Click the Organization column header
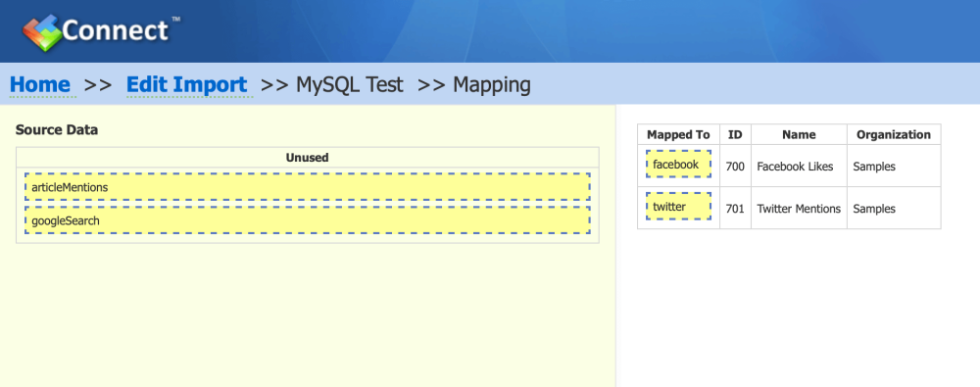 (x=894, y=134)
